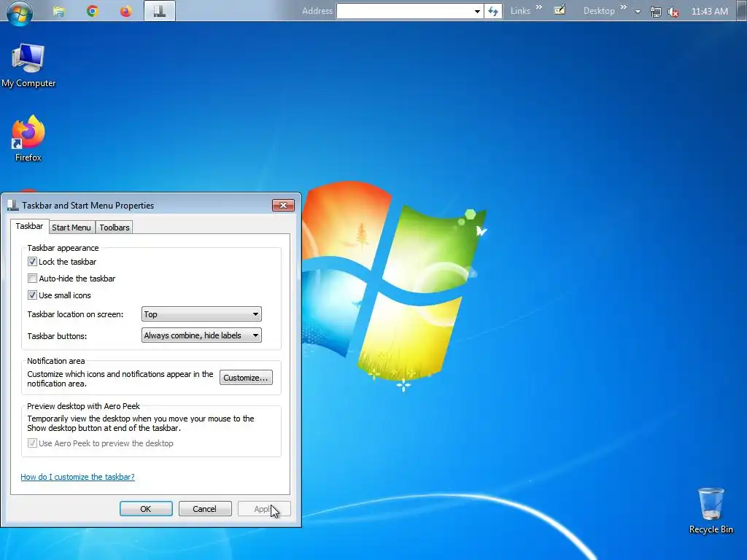
Task: Open How do I customize the taskbar link
Action: [x=77, y=477]
